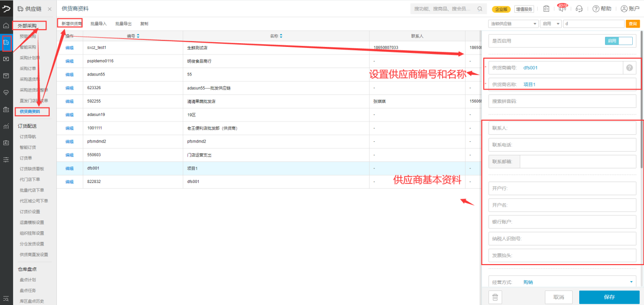Screen dimensions: 644x305
Task: Sort the table by 名称 column arrows
Action: (x=281, y=36)
